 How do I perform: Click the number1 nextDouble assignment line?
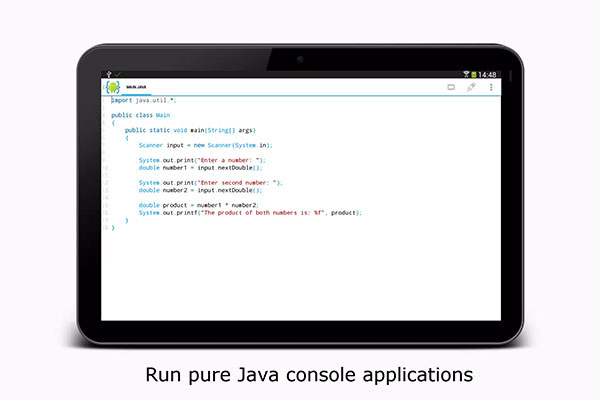tap(200, 167)
